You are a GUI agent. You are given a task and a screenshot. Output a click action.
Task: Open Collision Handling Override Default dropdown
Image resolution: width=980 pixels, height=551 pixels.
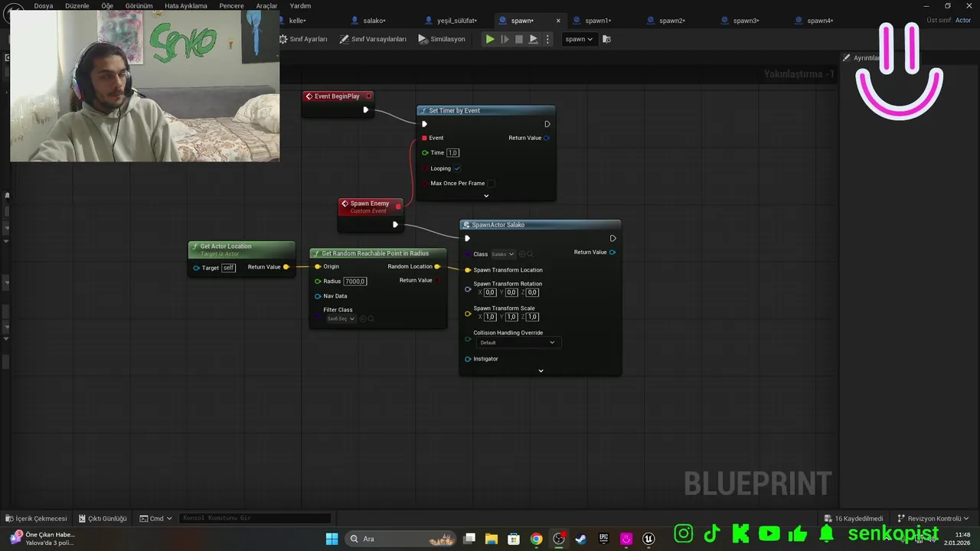click(x=518, y=342)
